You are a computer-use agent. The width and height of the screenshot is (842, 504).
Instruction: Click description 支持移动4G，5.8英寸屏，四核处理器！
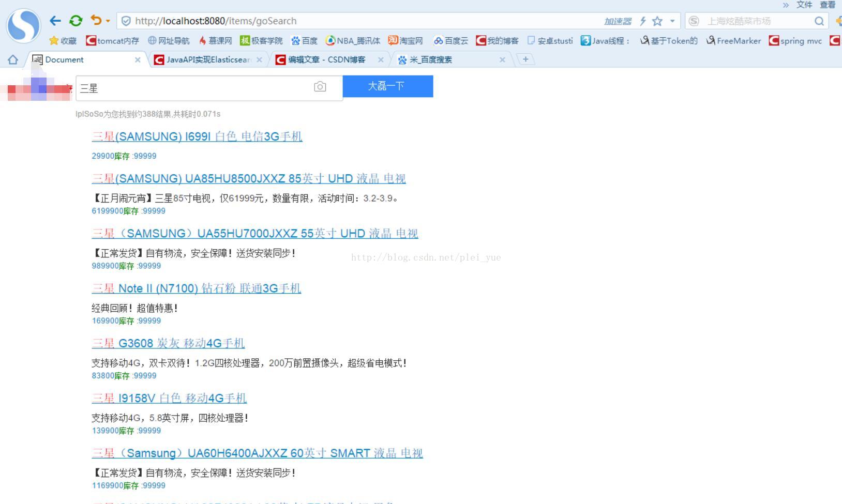170,418
